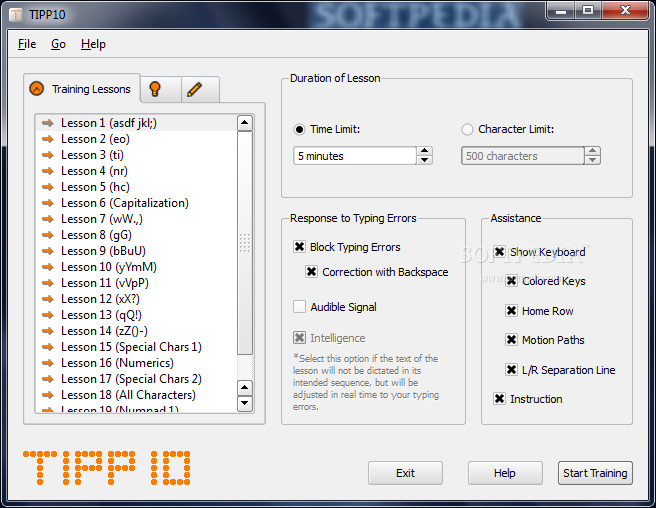
Task: Click the arrow icon beside Lesson 8 (gG)
Action: [48, 235]
